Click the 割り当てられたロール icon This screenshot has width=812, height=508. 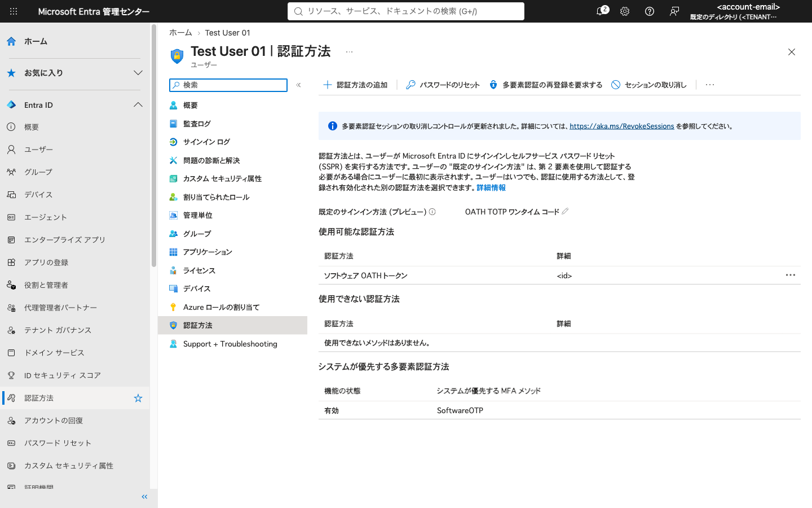173,197
